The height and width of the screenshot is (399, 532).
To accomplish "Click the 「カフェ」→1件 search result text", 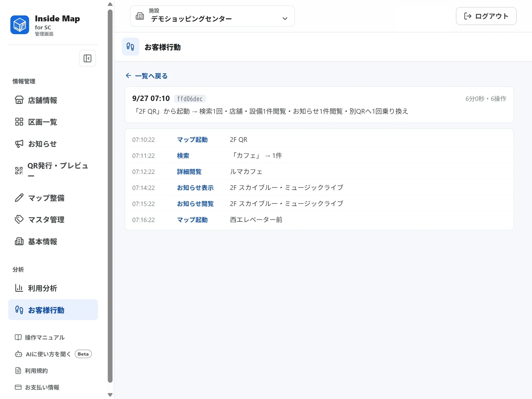I will pyautogui.click(x=256, y=156).
